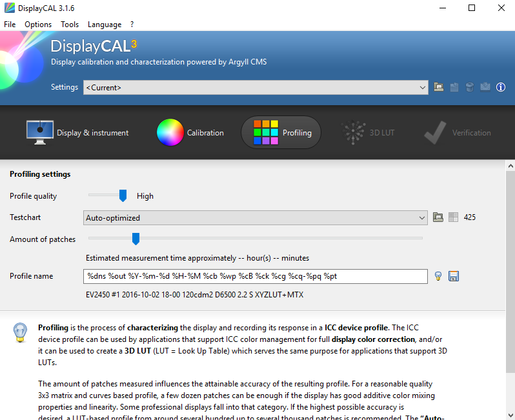515x420 pixels.
Task: Expand the Settings <Current> dropdown
Action: pos(256,87)
